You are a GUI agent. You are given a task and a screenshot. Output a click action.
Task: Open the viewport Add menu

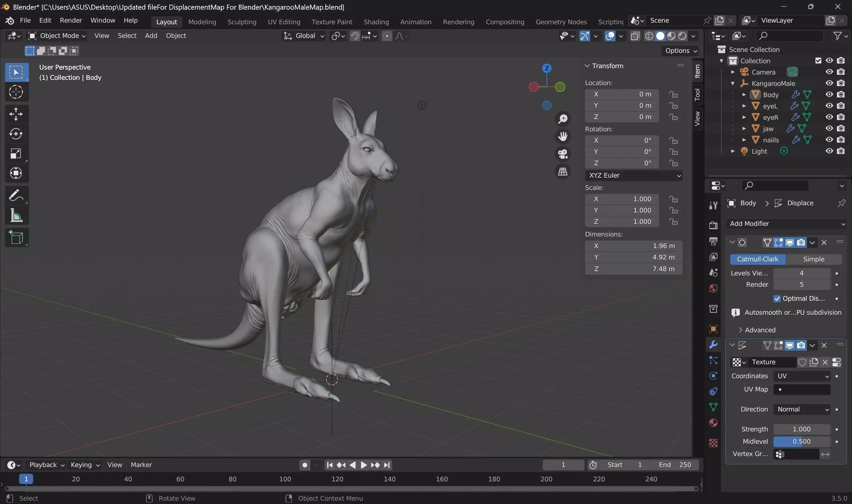coord(151,36)
